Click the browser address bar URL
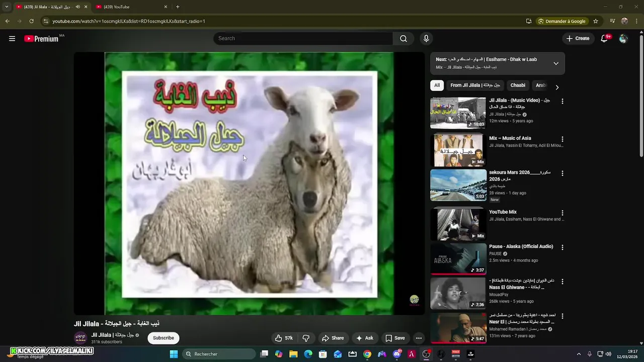The width and height of the screenshot is (644, 362). click(129, 21)
